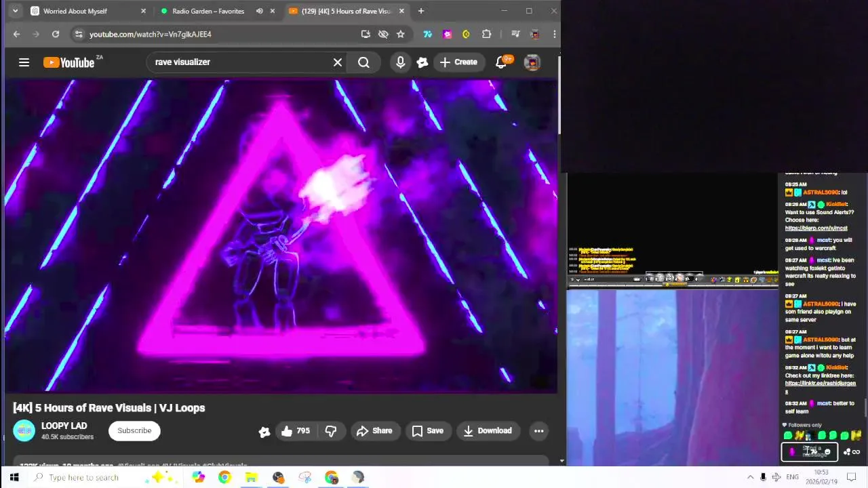
Task: Clear the 'rave visualizer' search text
Action: point(337,62)
